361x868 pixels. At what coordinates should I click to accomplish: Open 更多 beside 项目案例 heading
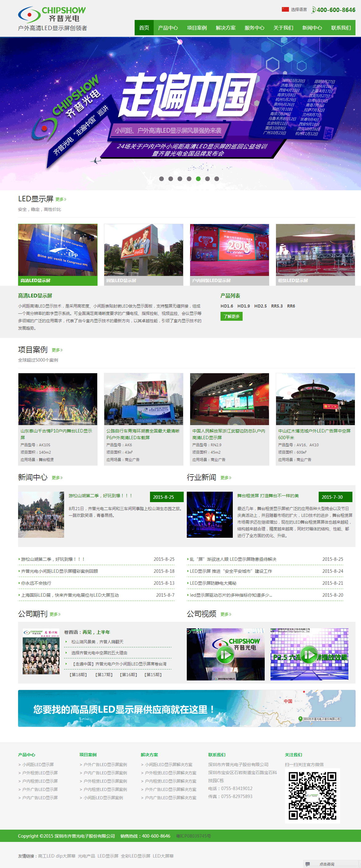(x=57, y=350)
